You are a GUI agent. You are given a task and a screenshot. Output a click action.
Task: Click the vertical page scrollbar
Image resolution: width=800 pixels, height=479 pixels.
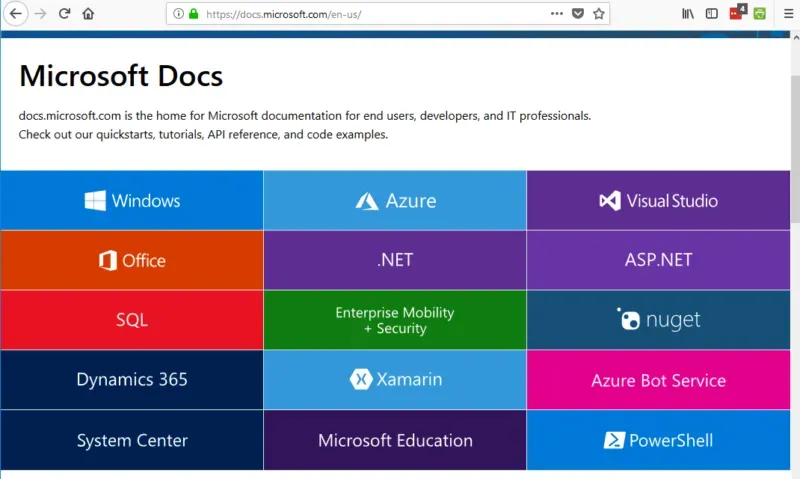pyautogui.click(x=794, y=150)
